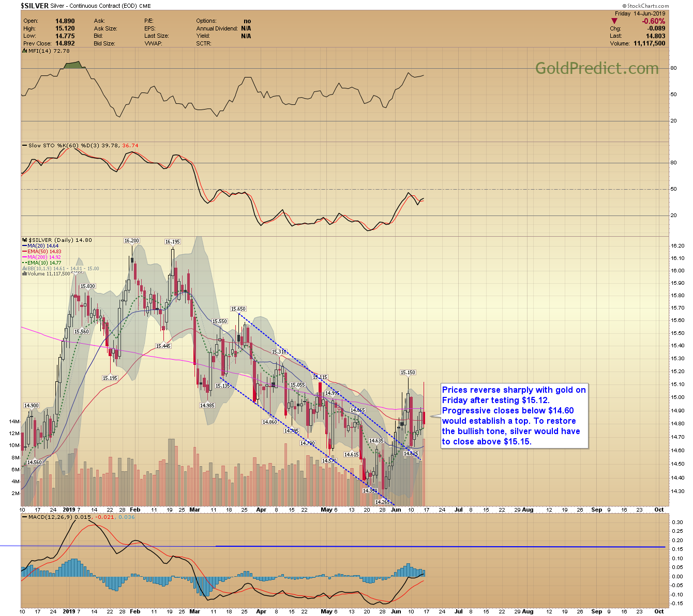Click the Open value 14.890
Screen dimensions: 693x616
[65, 21]
